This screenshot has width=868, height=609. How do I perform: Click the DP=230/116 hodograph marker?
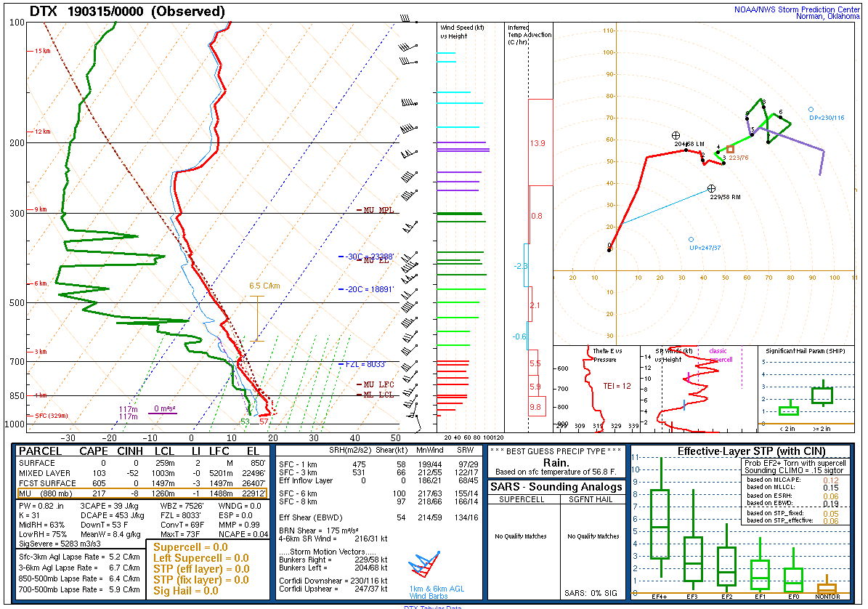pyautogui.click(x=811, y=110)
